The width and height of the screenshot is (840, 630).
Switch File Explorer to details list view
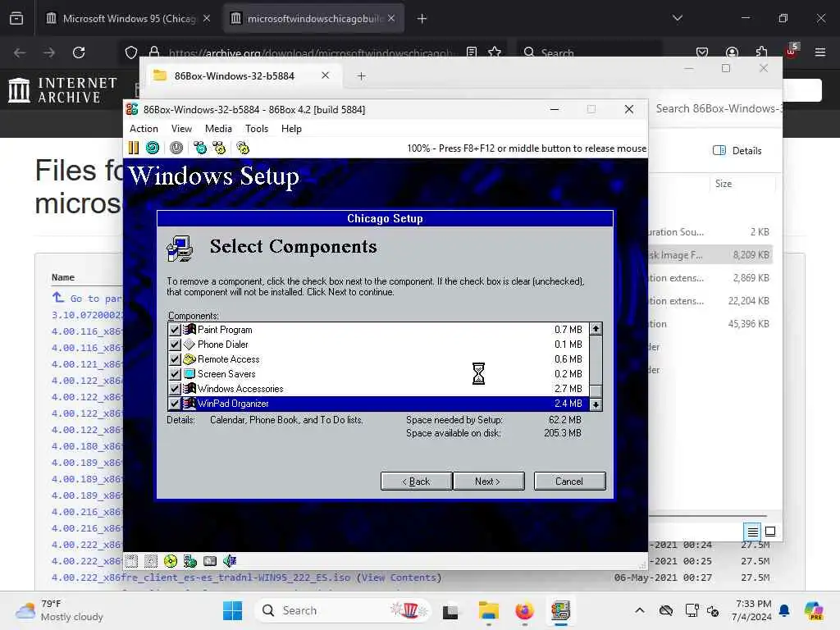[752, 532]
